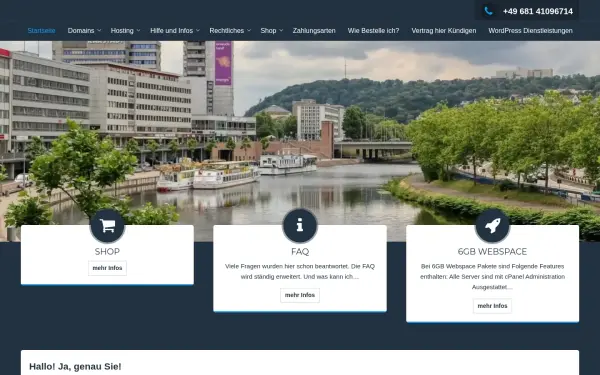Open Vertrag hier Kündigen link
This screenshot has width=600, height=375.
click(x=443, y=31)
